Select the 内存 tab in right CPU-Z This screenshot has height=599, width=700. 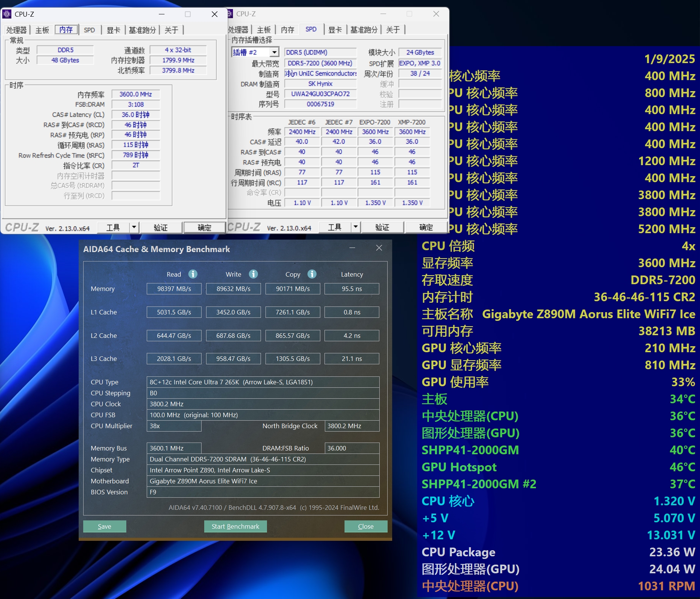(287, 29)
